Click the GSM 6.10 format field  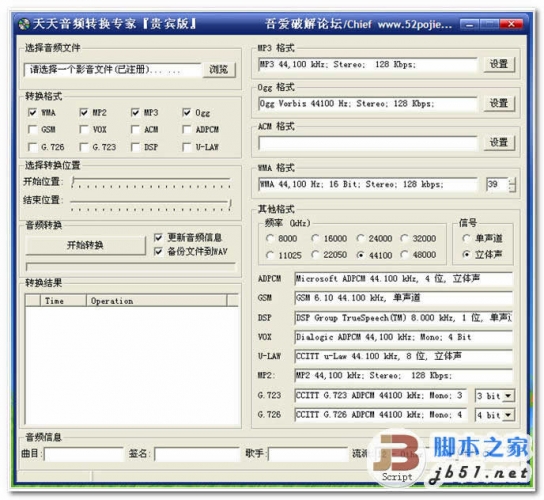coord(403,298)
